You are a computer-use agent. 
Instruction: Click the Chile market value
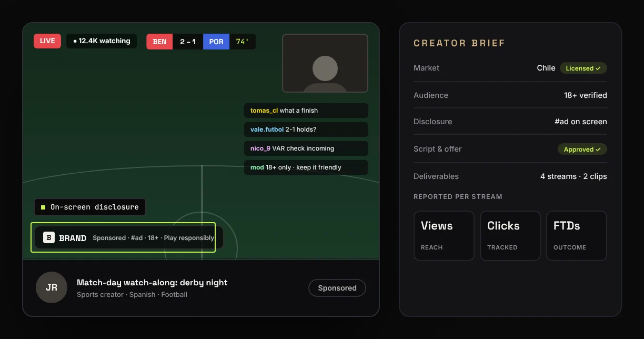click(x=546, y=68)
